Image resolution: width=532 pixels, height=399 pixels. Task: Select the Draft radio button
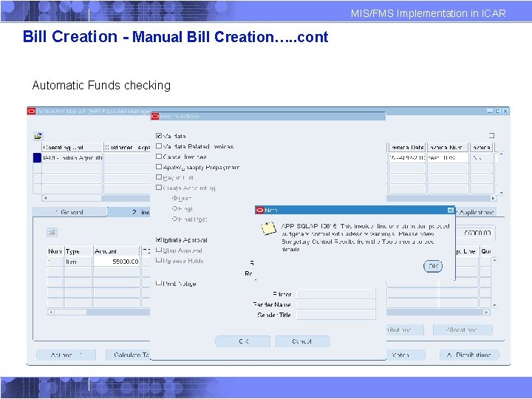[x=174, y=198]
